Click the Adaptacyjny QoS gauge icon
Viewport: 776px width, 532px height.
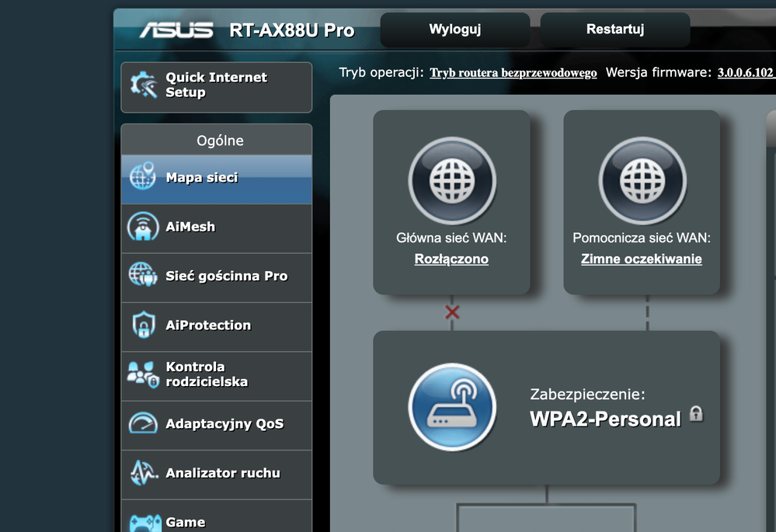[144, 424]
